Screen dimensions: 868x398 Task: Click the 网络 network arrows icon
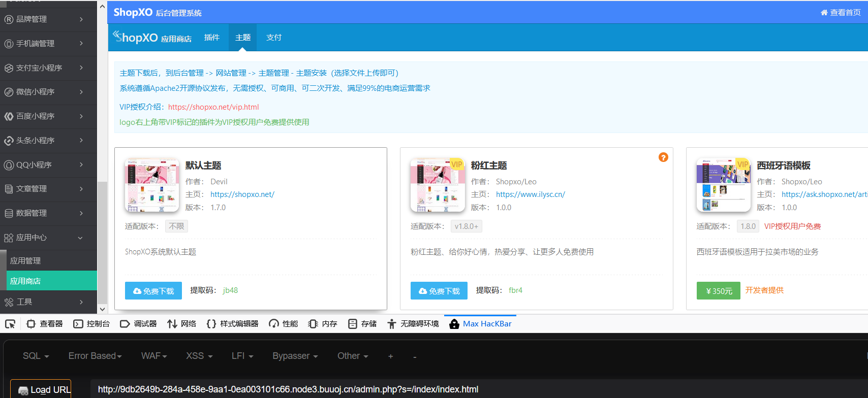(172, 324)
